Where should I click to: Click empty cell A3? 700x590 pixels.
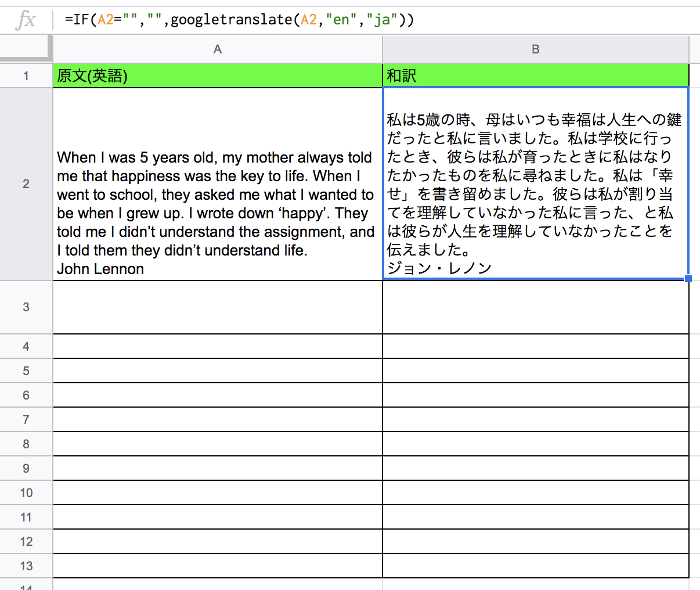pos(218,307)
